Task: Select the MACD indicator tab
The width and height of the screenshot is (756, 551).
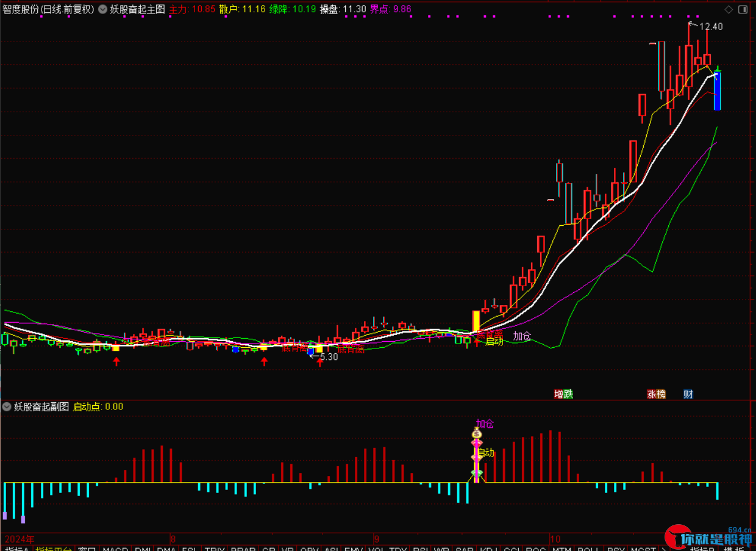Action: [x=115, y=549]
